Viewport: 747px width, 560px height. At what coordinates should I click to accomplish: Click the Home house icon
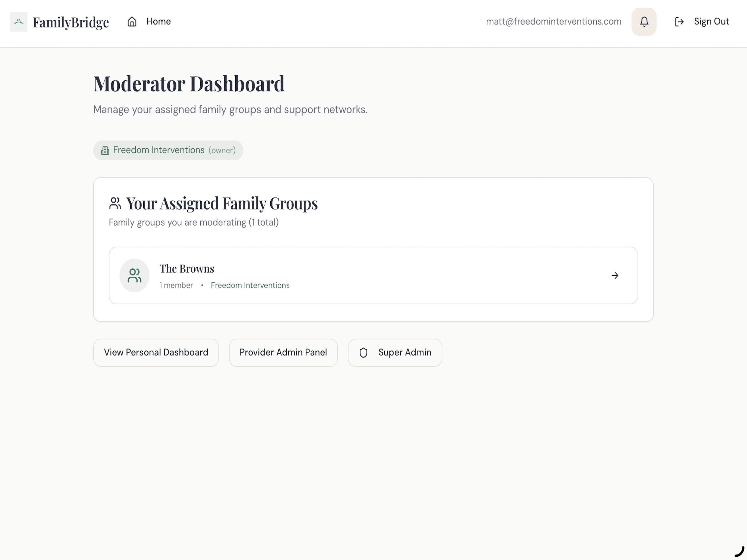pos(132,22)
